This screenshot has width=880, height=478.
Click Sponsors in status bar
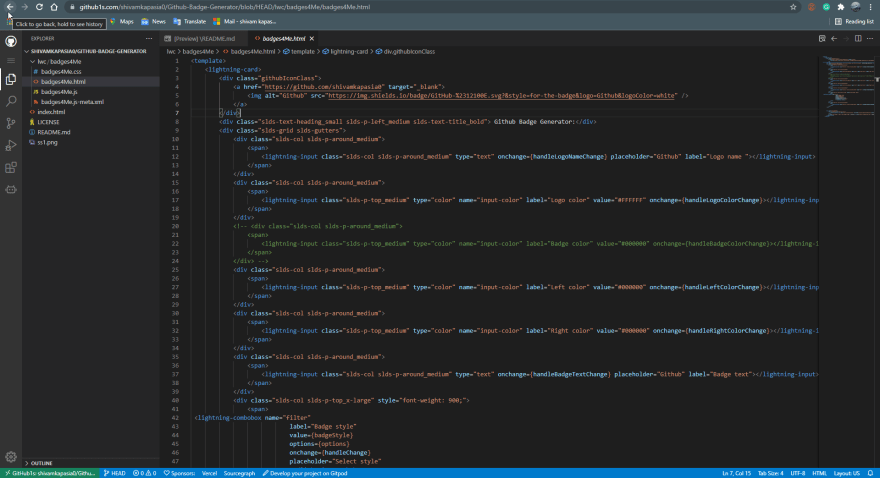point(179,473)
